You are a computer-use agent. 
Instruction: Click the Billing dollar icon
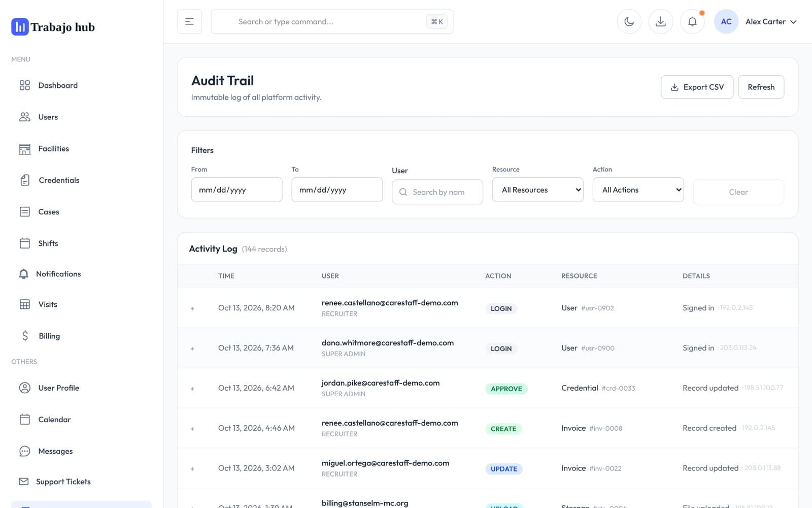[25, 336]
